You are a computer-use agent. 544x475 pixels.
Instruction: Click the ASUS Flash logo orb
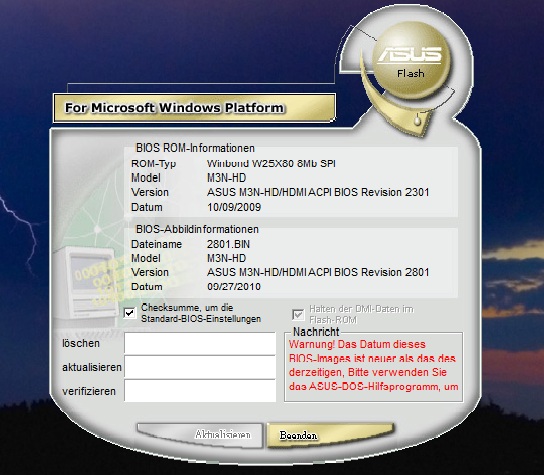pos(411,60)
